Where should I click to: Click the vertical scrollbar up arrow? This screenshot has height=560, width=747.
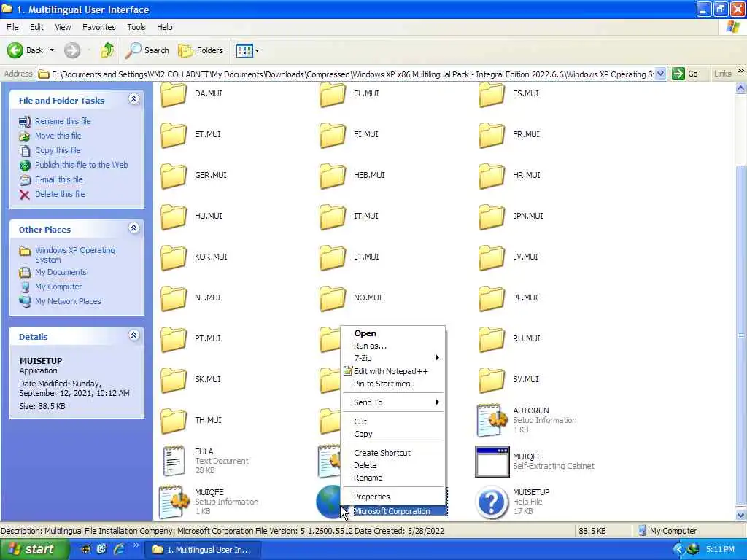point(741,87)
